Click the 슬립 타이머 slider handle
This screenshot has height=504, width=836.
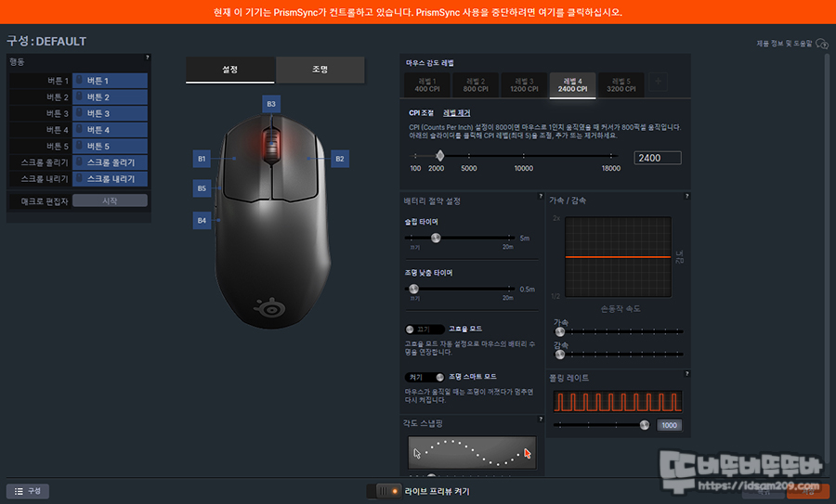pos(436,238)
